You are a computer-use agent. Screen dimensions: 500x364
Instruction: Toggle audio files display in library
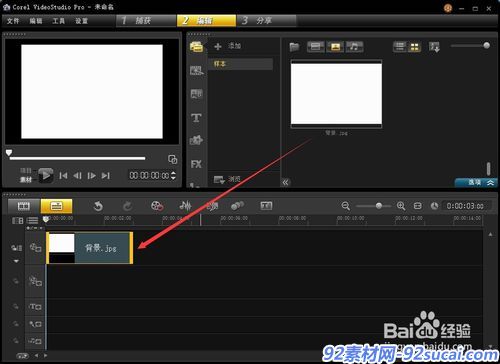tap(355, 47)
